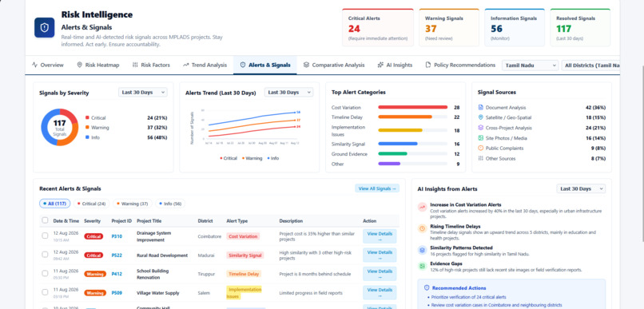
Task: Click the Information Signals 56 summary card
Action: click(x=515, y=27)
